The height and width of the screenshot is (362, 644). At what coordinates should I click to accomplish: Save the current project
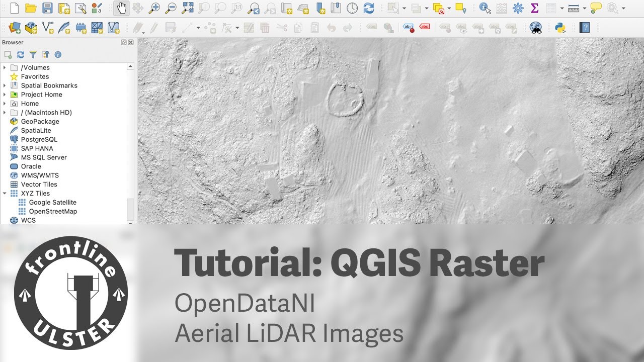(47, 8)
